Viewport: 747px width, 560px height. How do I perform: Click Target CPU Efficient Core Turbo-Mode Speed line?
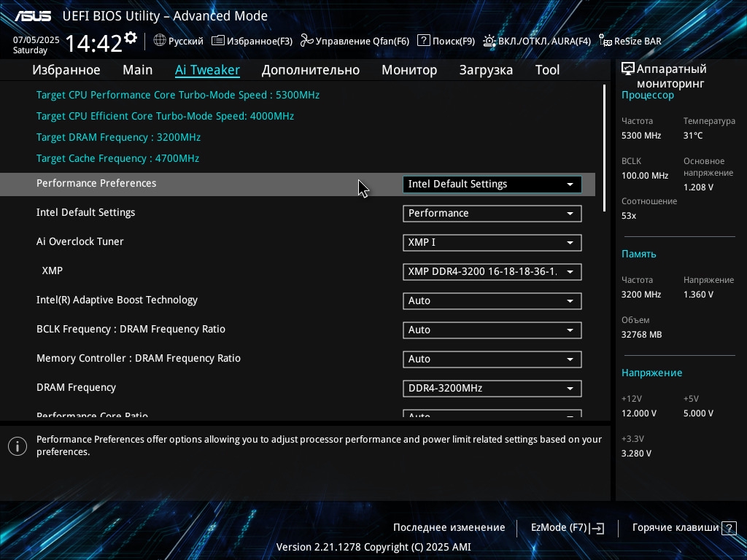click(165, 116)
